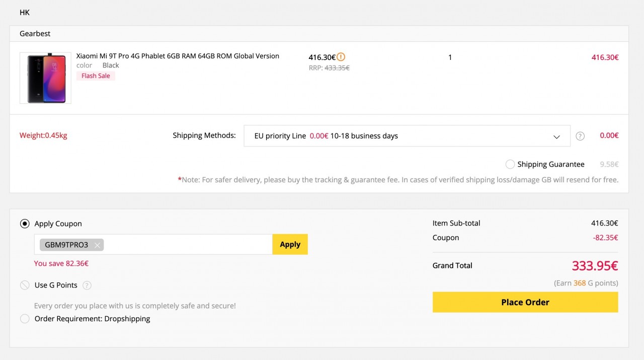Click the Gearbest seller name

point(35,34)
